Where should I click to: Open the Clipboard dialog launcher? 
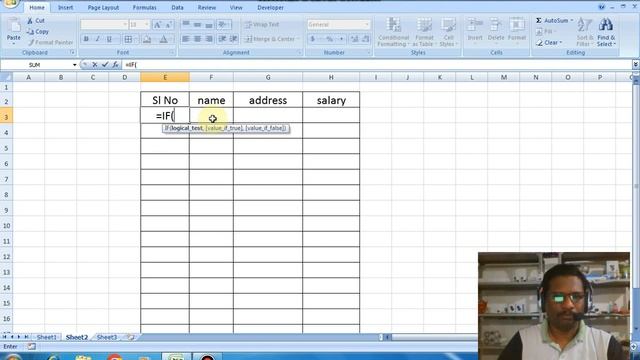coord(72,53)
